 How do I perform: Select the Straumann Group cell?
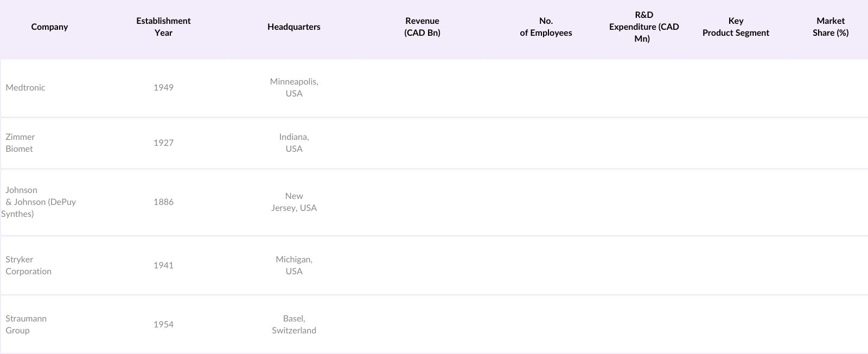(26, 325)
